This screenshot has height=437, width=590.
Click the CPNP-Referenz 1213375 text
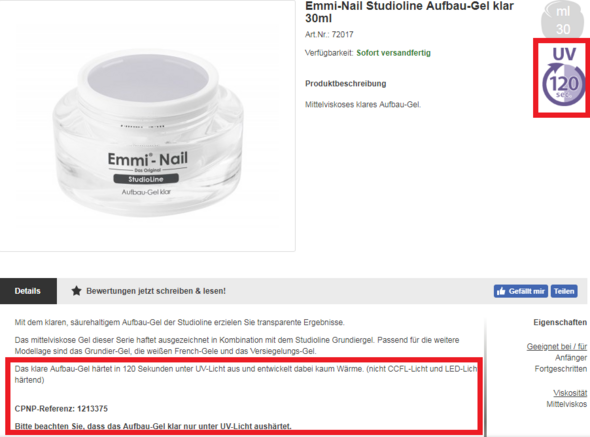coord(61,409)
